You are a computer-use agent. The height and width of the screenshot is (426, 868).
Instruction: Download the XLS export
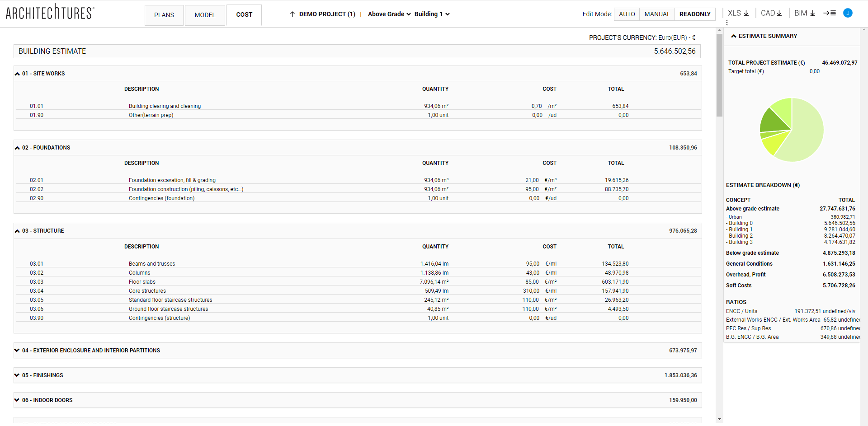738,14
